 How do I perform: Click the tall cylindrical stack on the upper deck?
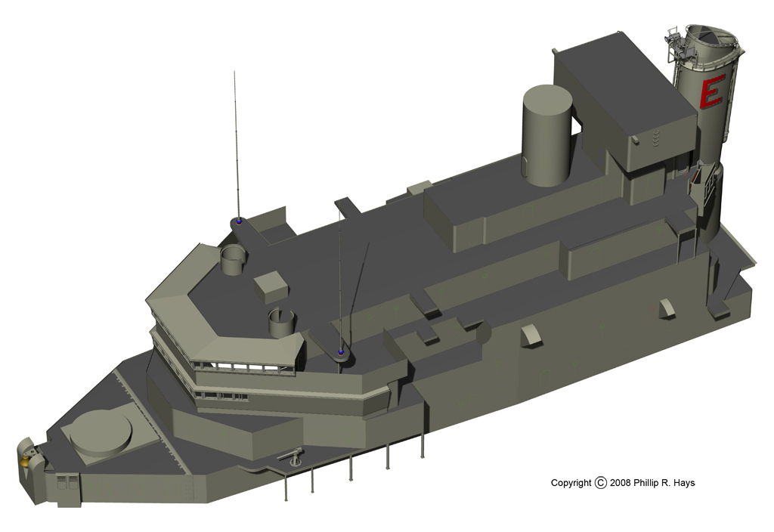point(546,136)
